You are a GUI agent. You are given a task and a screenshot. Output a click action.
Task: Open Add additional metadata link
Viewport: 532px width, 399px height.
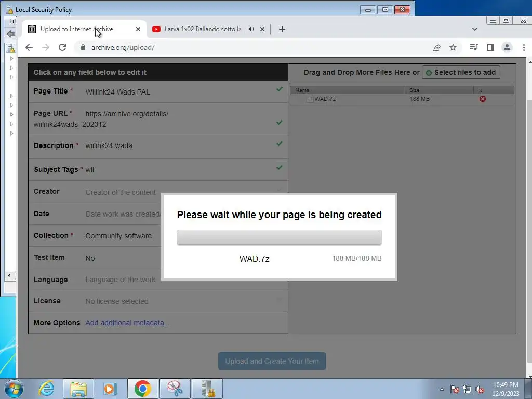[128, 323]
